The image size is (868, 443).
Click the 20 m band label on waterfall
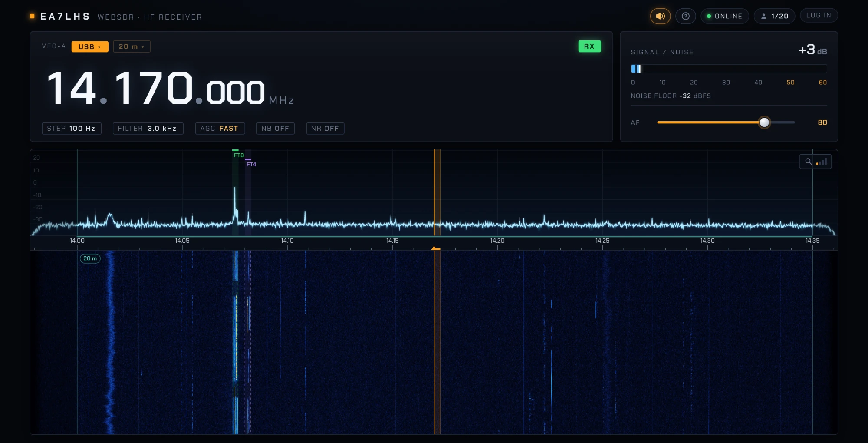[90, 258]
